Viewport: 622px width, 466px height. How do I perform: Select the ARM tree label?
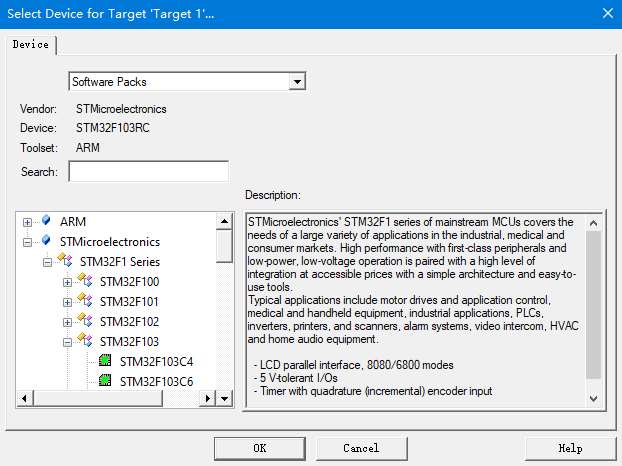[x=73, y=221]
